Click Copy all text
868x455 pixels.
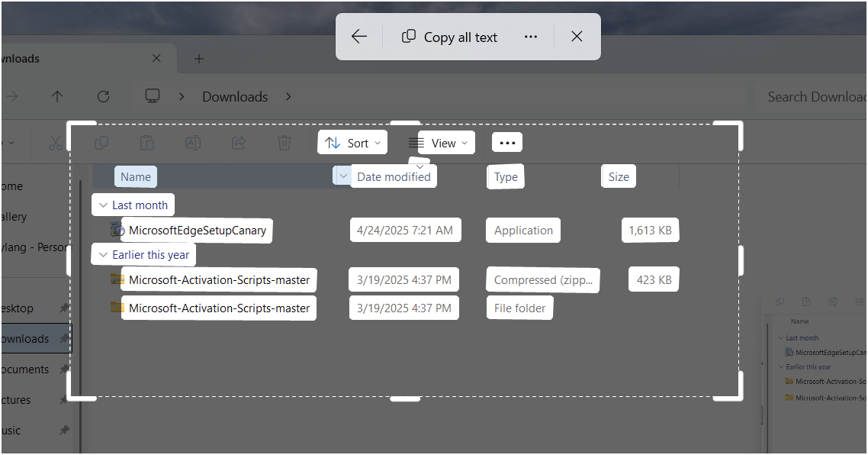coord(449,37)
